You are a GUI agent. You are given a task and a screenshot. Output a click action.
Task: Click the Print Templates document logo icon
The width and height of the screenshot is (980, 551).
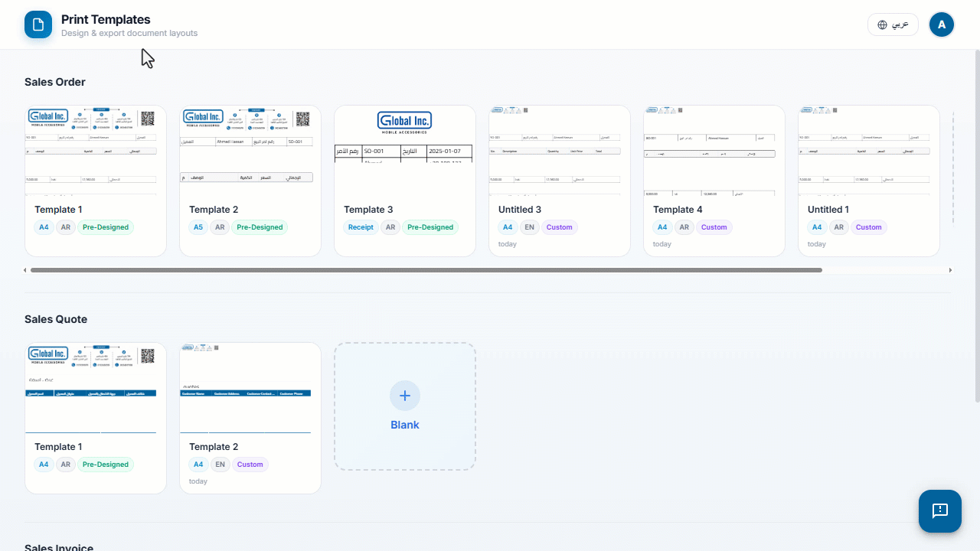point(38,24)
